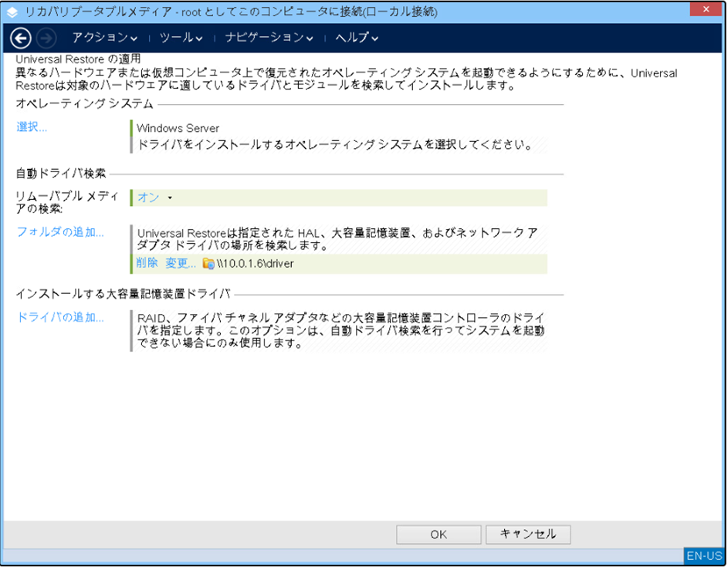Open the ツール menu
The width and height of the screenshot is (728, 567).
(181, 37)
